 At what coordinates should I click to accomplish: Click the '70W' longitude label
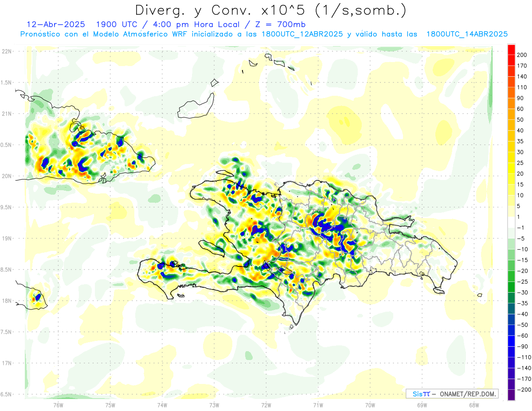[x=370, y=405]
